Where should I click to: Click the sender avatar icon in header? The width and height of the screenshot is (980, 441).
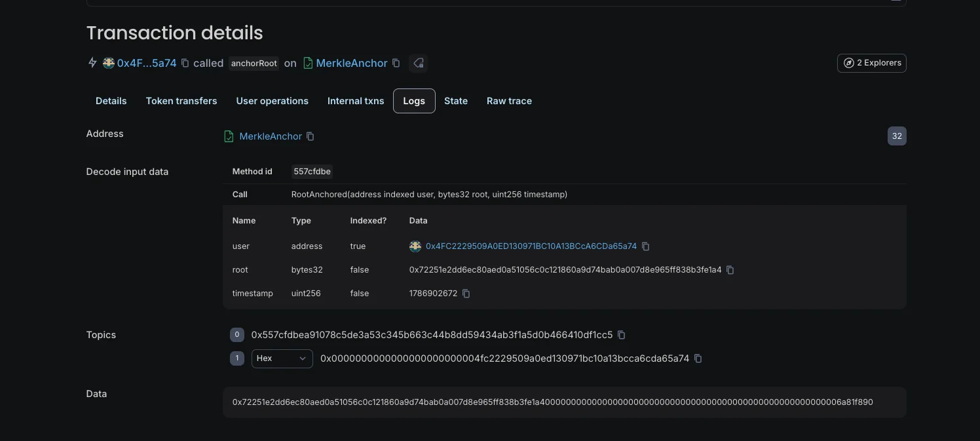point(109,63)
